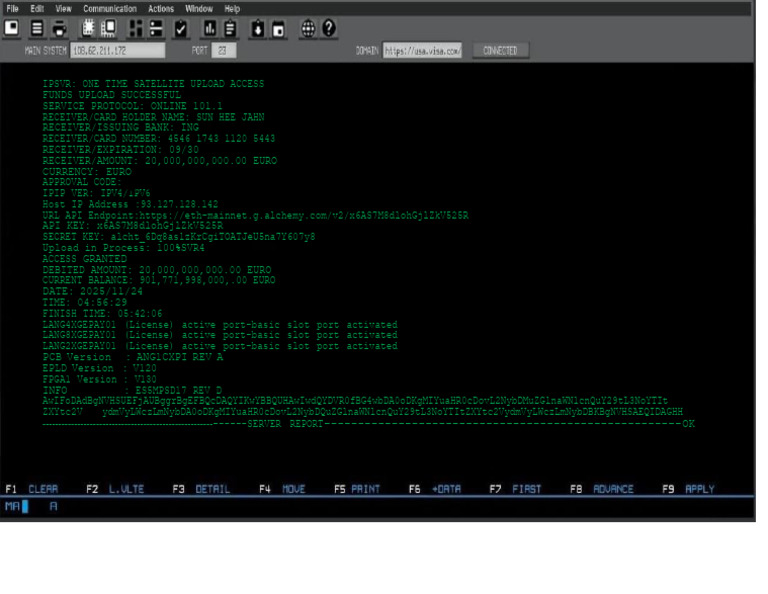
Task: Click the question mark help icon
Action: pos(329,28)
